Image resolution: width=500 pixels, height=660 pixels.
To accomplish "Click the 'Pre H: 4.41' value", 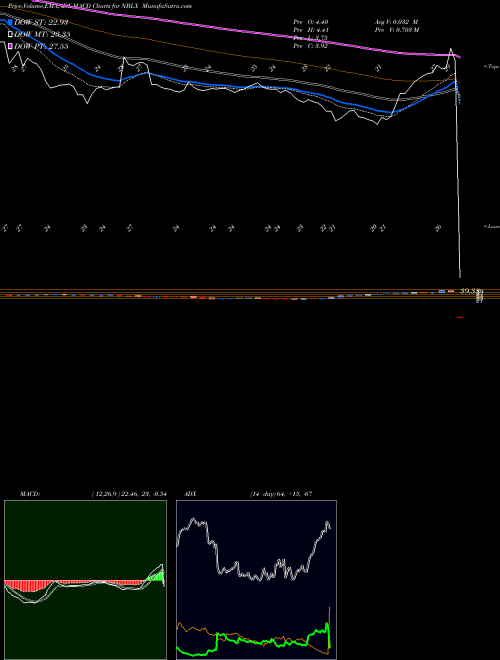I will (x=311, y=30).
